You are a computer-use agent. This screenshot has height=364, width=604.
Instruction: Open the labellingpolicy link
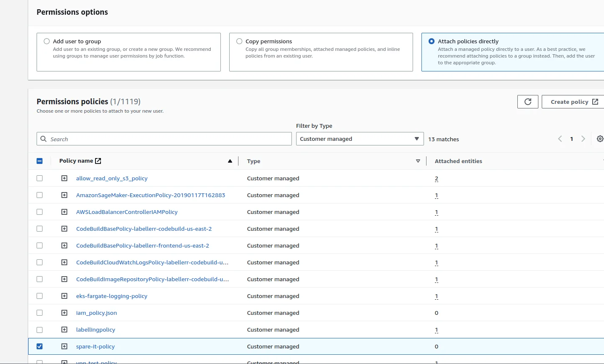tap(95, 330)
